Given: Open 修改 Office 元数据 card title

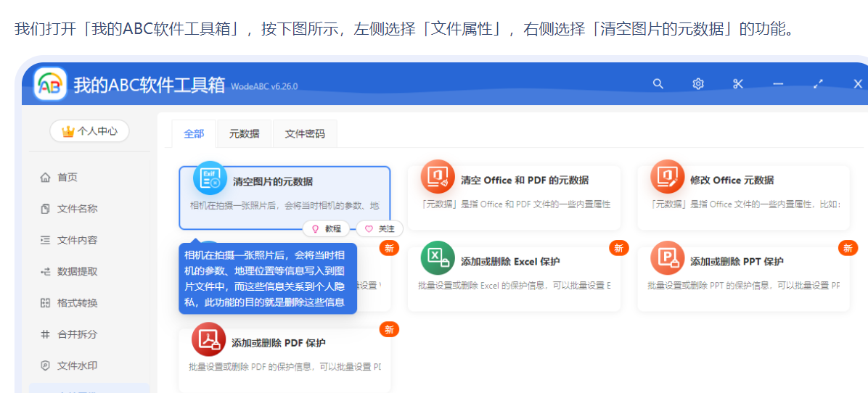Looking at the screenshot, I should point(732,181).
